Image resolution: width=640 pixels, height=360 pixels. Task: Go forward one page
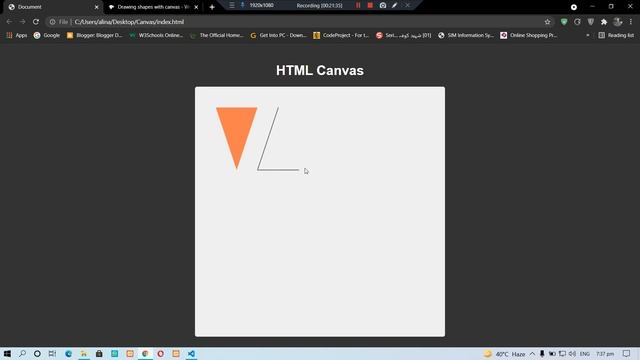[x=22, y=22]
